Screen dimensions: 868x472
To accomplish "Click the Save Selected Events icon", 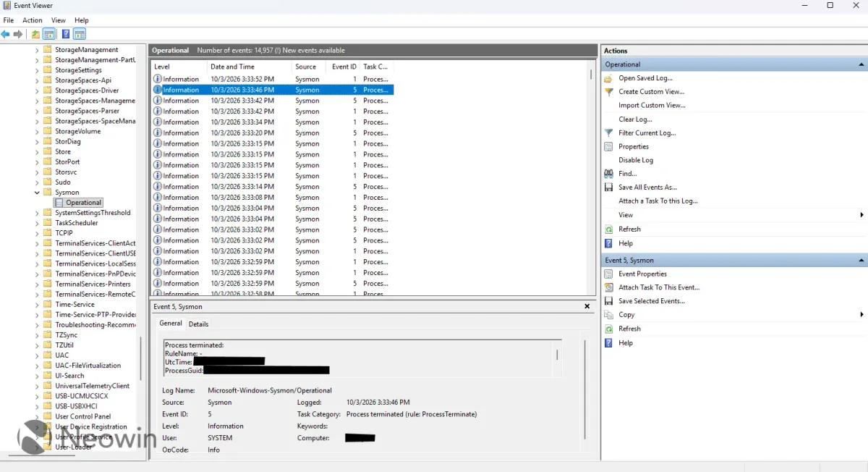I will click(608, 301).
